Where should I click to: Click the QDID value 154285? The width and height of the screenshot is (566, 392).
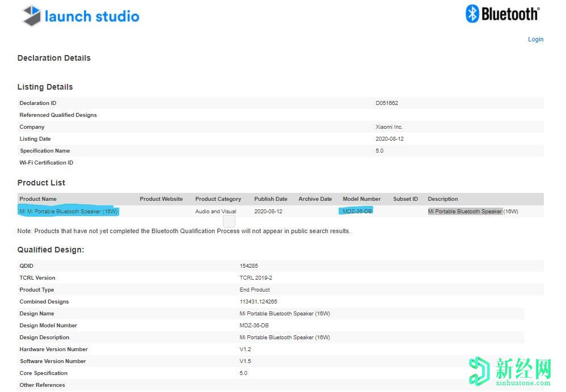coord(249,266)
